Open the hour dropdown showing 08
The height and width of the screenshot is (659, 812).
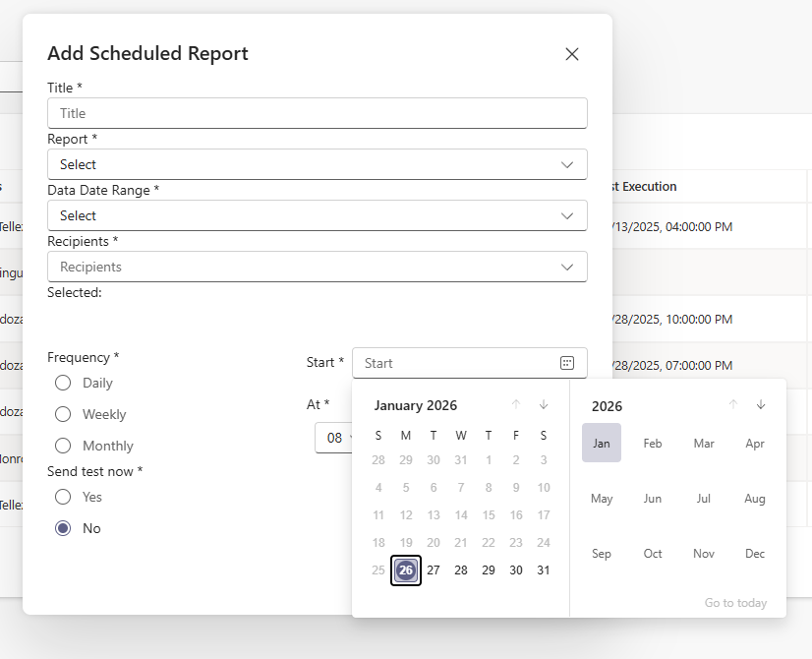pos(334,438)
